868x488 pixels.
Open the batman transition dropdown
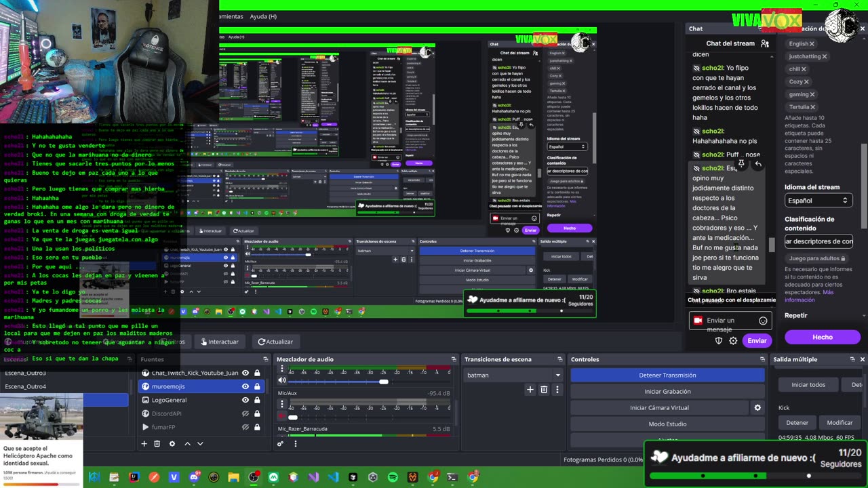tap(513, 375)
